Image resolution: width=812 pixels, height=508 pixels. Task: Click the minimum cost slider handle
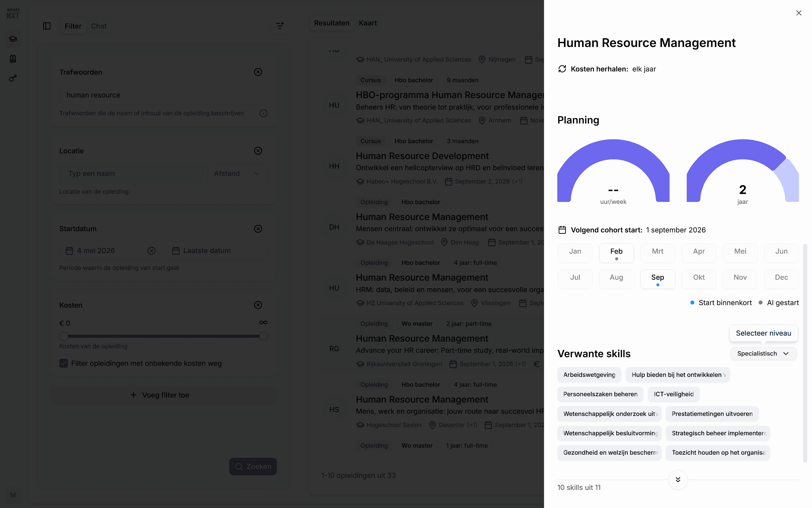(x=63, y=336)
